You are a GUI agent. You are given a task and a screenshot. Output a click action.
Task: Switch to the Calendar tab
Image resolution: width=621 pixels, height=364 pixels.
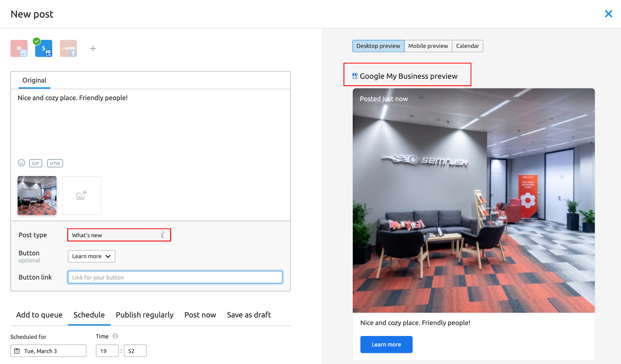pos(467,46)
